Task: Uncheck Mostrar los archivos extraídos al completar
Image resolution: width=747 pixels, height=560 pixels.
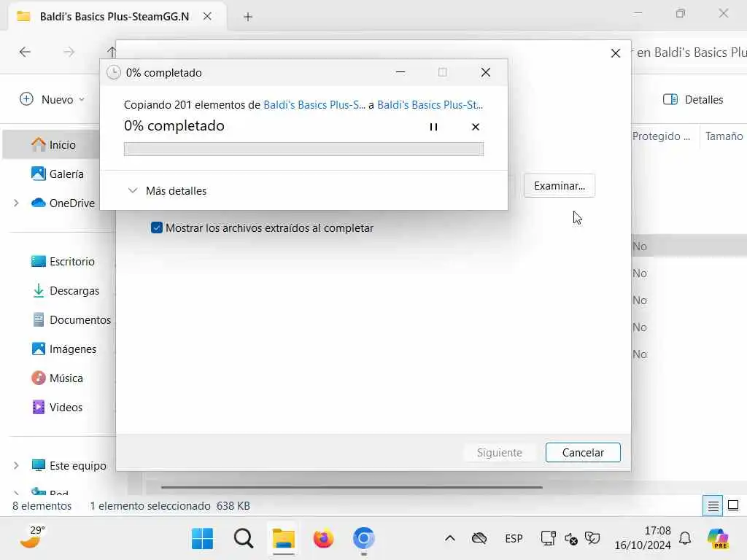Action: [x=156, y=227]
